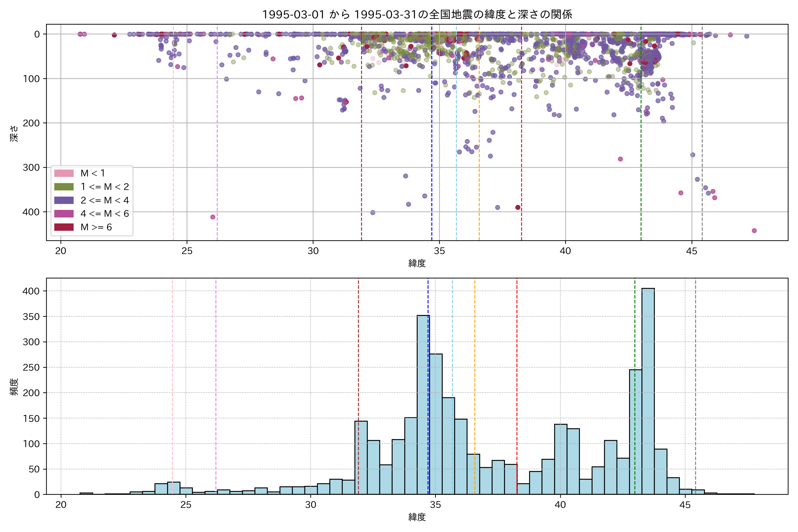
Task: Click the 400 tick label on depth axis
Action: [x=31, y=212]
